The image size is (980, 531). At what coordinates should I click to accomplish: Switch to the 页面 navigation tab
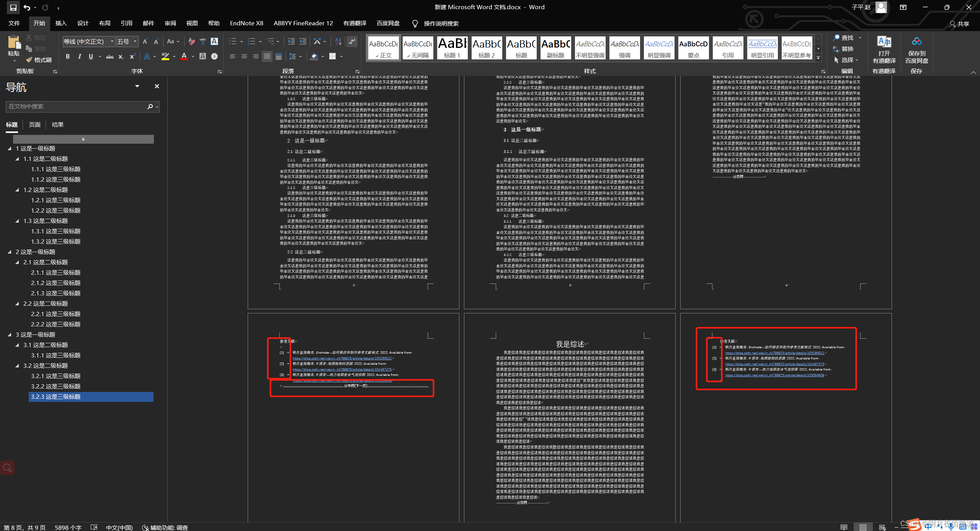(34, 125)
